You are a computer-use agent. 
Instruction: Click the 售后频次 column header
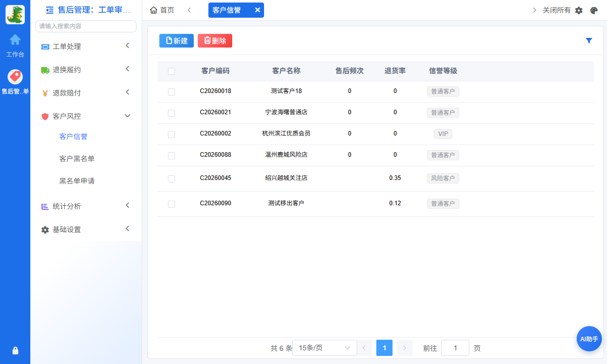350,71
